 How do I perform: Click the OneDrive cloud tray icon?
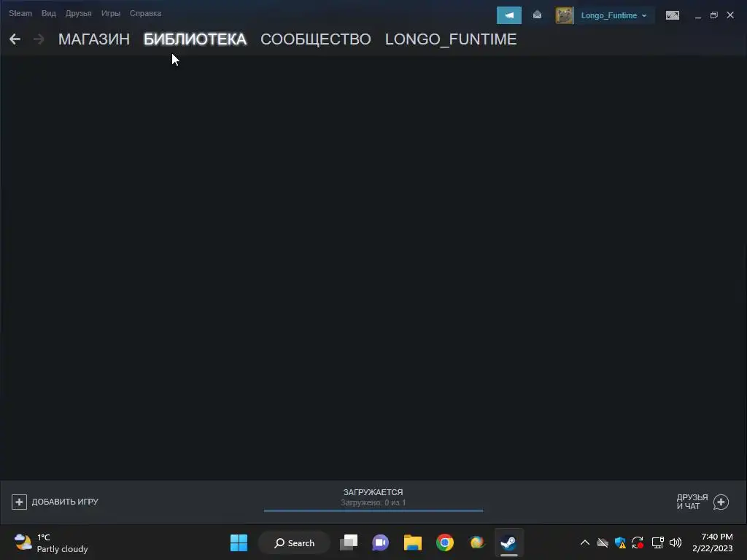click(602, 542)
